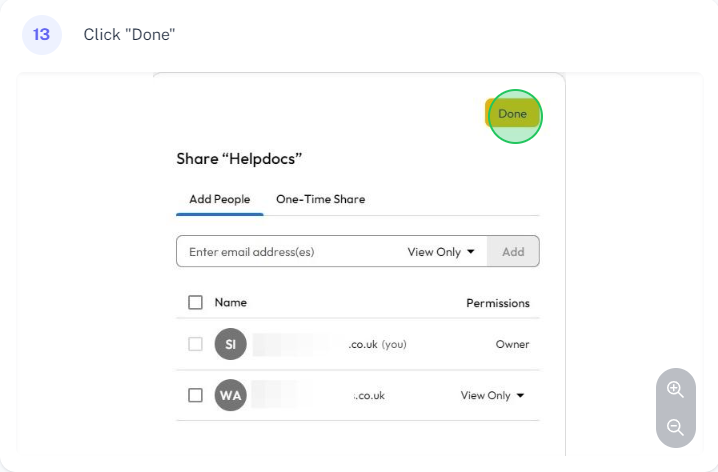Image resolution: width=718 pixels, height=472 pixels.
Task: Toggle the select-all checkbox beside Name
Action: coord(196,302)
